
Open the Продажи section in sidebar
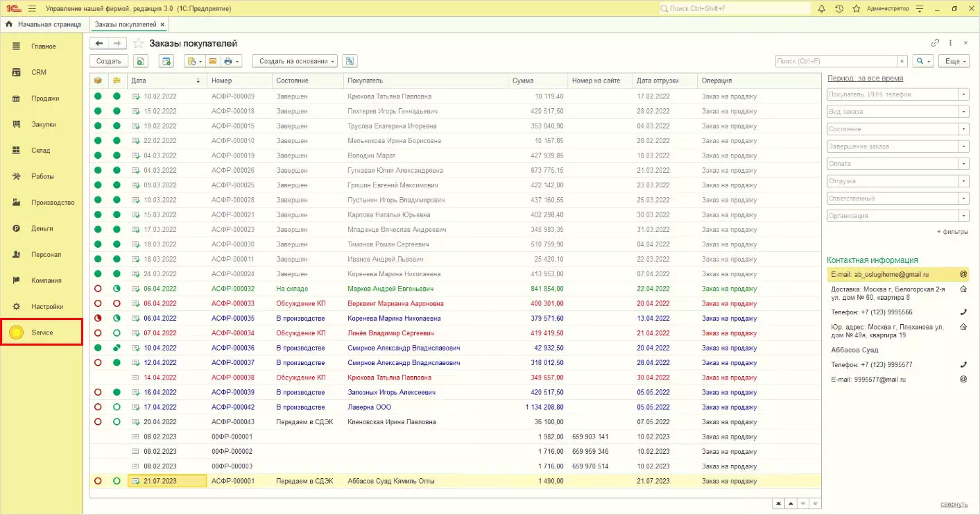pyautogui.click(x=44, y=99)
